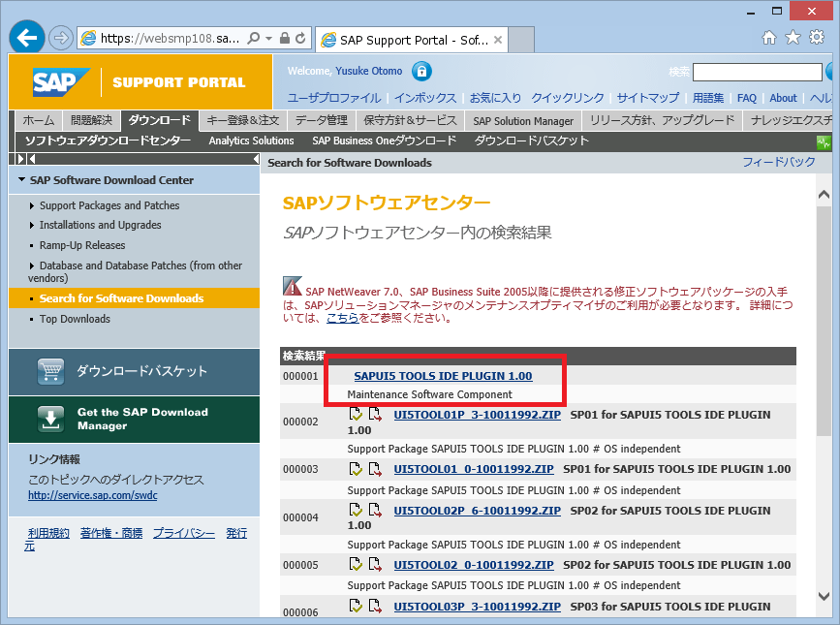Click the フィードバック link
Screen dimensions: 840x625
(779, 162)
